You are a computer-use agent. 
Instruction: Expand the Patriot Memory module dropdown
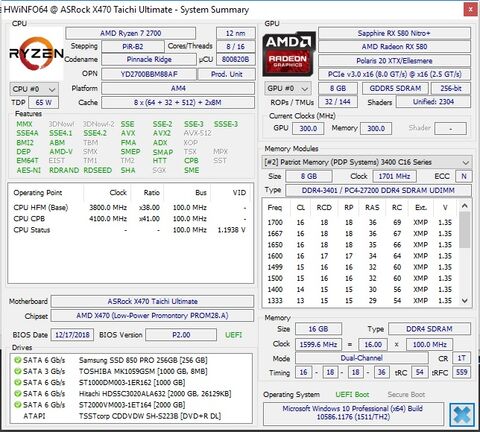[x=367, y=162]
